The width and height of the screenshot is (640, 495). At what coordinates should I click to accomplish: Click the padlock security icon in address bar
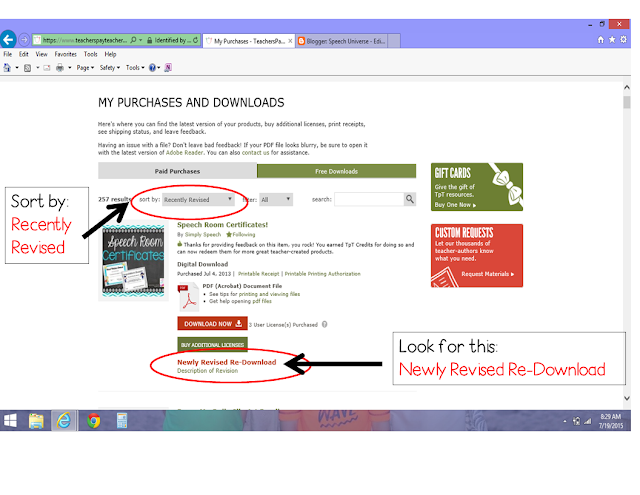pyautogui.click(x=149, y=40)
